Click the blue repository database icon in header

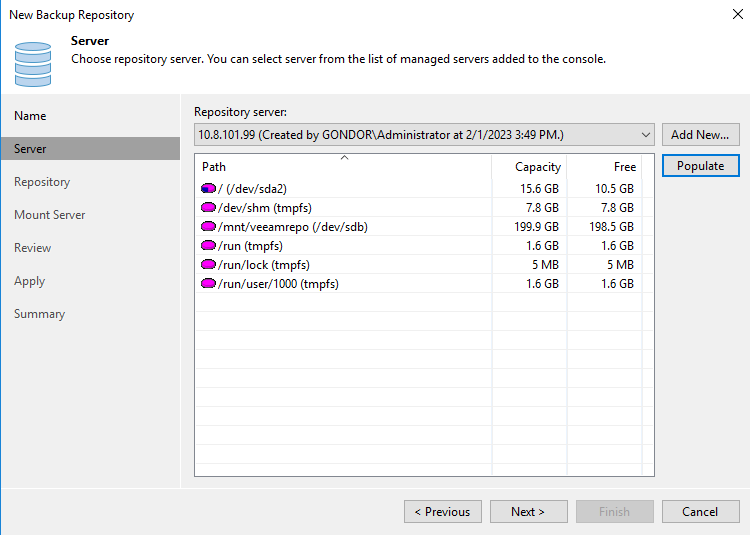(x=33, y=64)
